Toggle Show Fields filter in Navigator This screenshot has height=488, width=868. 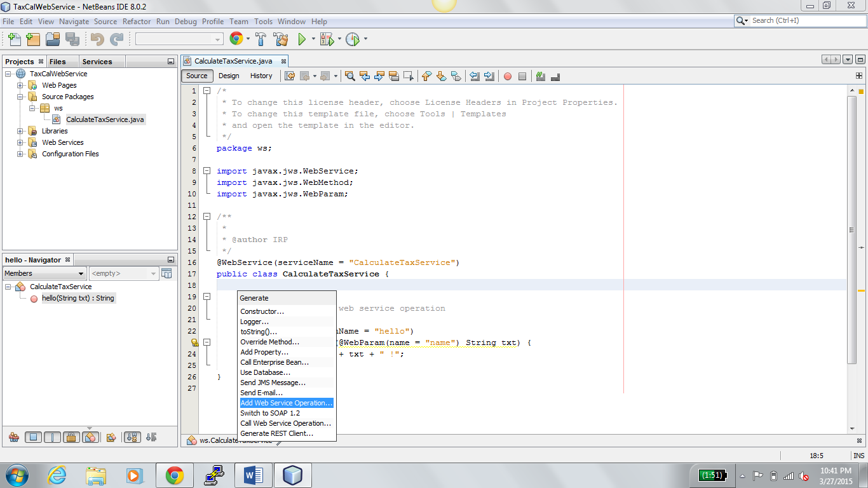(34, 437)
